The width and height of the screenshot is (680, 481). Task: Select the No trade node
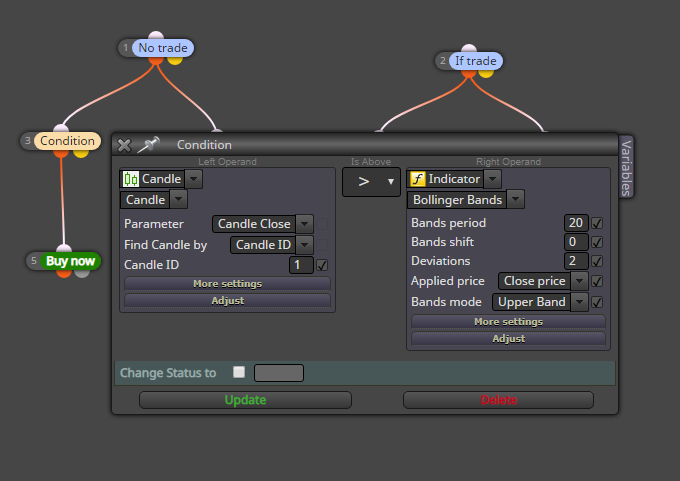pyautogui.click(x=163, y=48)
